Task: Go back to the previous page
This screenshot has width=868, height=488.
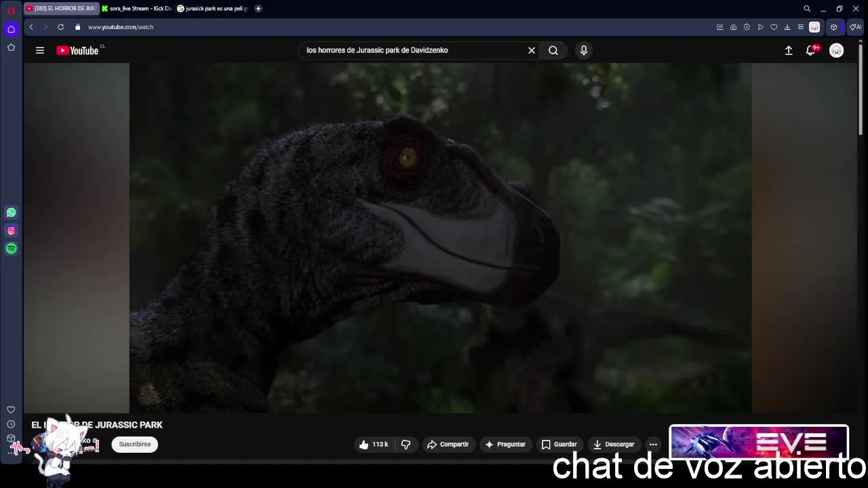Action: pos(31,27)
